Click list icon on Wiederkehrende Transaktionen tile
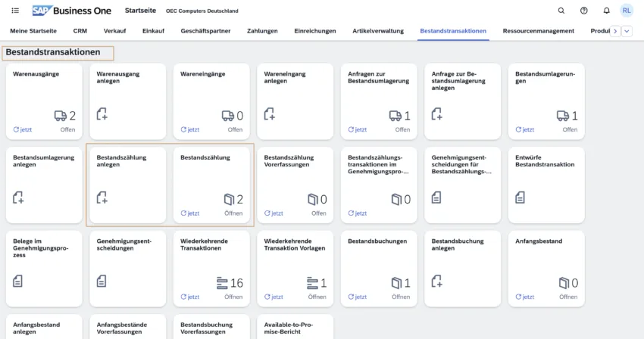This screenshot has width=644, height=339. point(222,283)
